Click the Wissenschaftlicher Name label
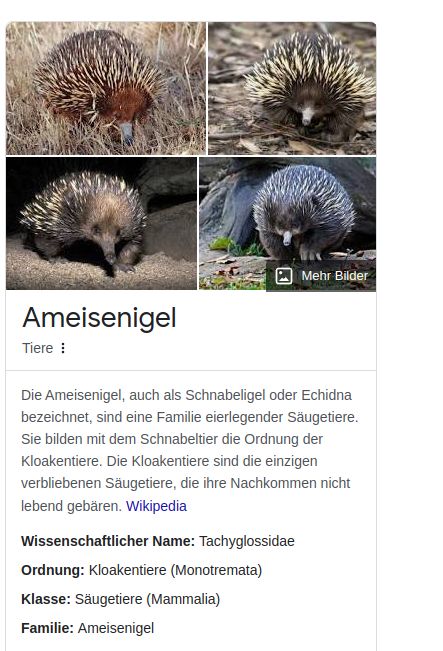This screenshot has height=651, width=443. [108, 541]
